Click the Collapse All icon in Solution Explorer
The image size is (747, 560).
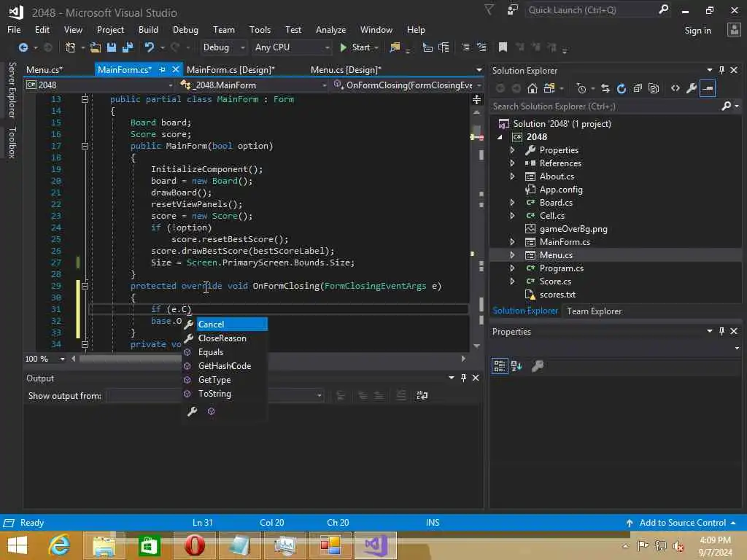(638, 88)
